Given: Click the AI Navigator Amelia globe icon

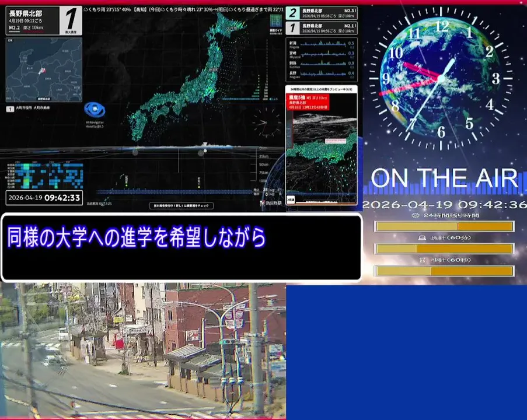Looking at the screenshot, I should (x=95, y=110).
